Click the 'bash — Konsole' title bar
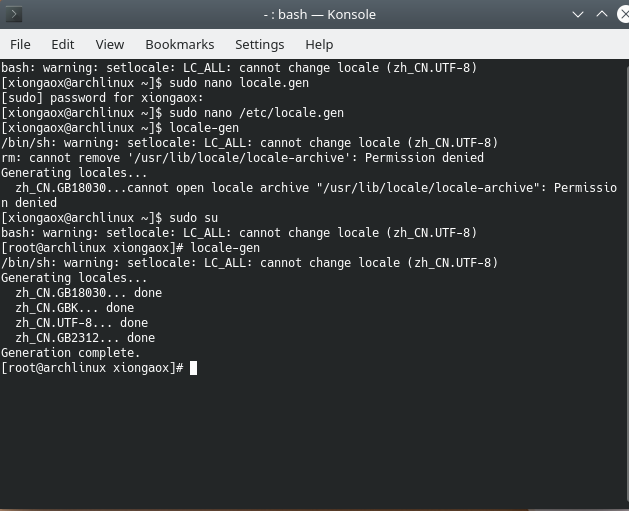This screenshot has height=511, width=629. point(319,14)
